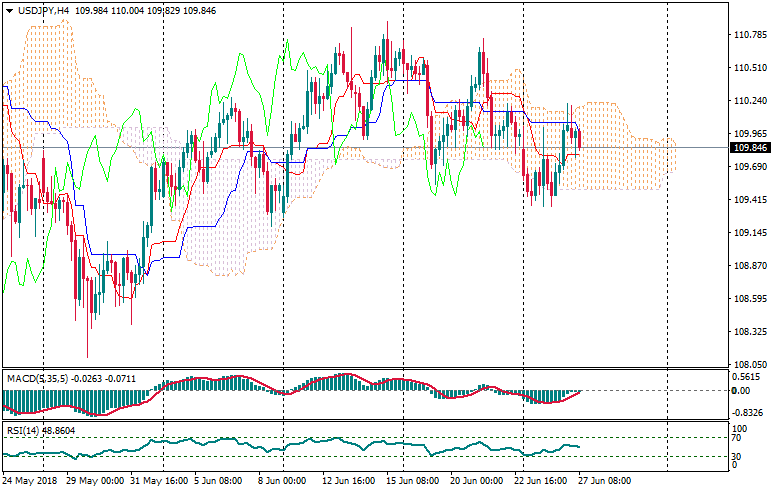The image size is (771, 492).
Task: Click the 5 Jun 08:00 time label
Action: click(x=217, y=481)
